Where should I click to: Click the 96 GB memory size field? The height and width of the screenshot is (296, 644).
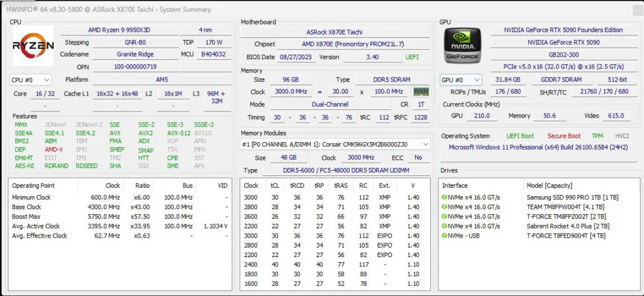click(291, 80)
